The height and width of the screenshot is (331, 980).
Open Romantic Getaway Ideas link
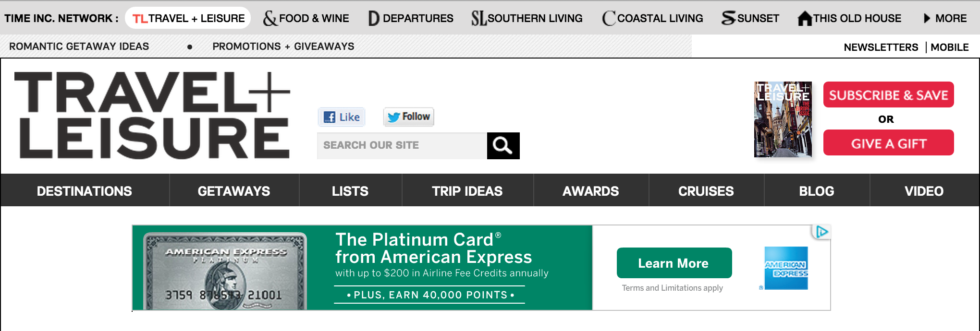tap(79, 47)
